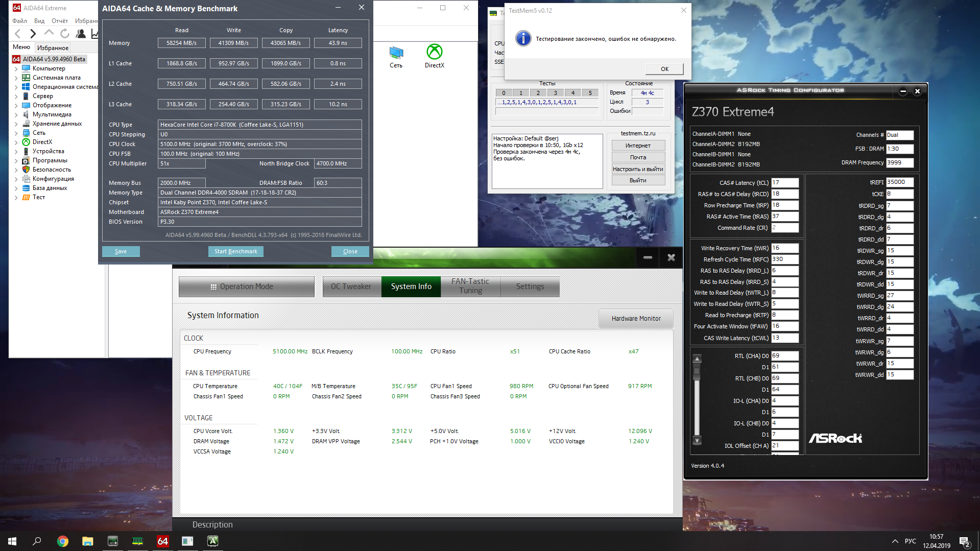This screenshot has width=980, height=551.
Task: Open the large DirectX icon in the content pane
Action: point(435,57)
